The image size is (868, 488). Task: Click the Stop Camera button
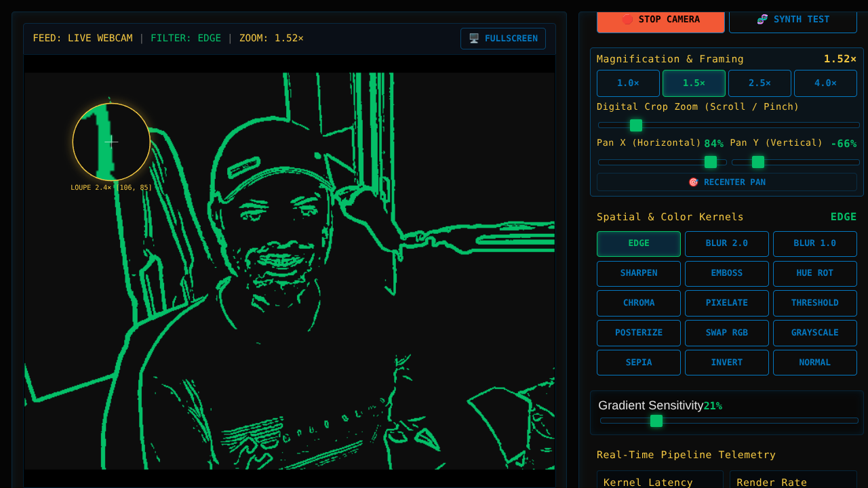point(660,20)
